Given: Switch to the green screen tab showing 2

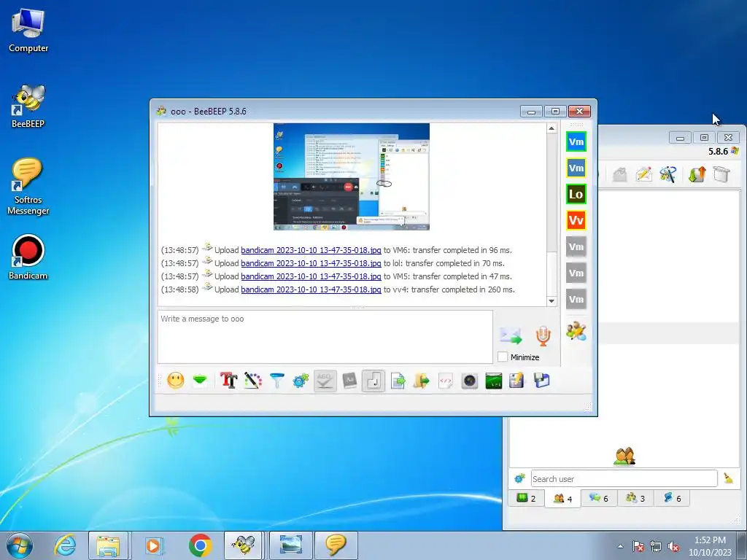Looking at the screenshot, I should click(527, 498).
